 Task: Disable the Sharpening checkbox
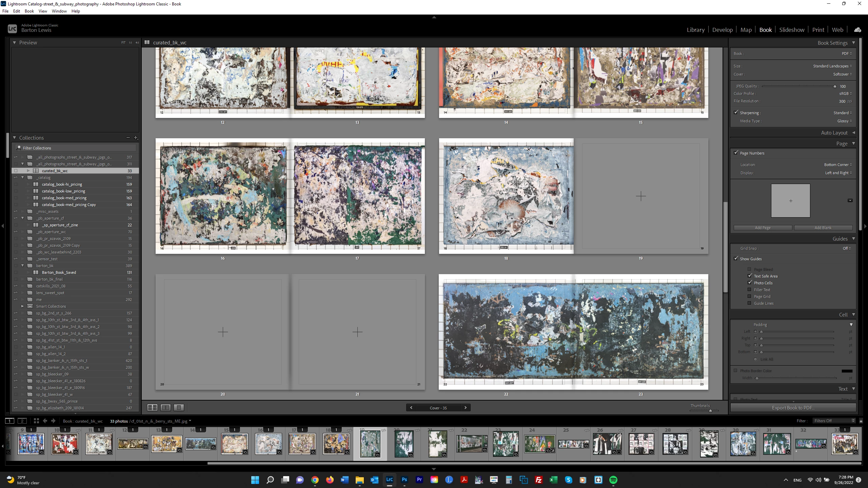point(736,113)
